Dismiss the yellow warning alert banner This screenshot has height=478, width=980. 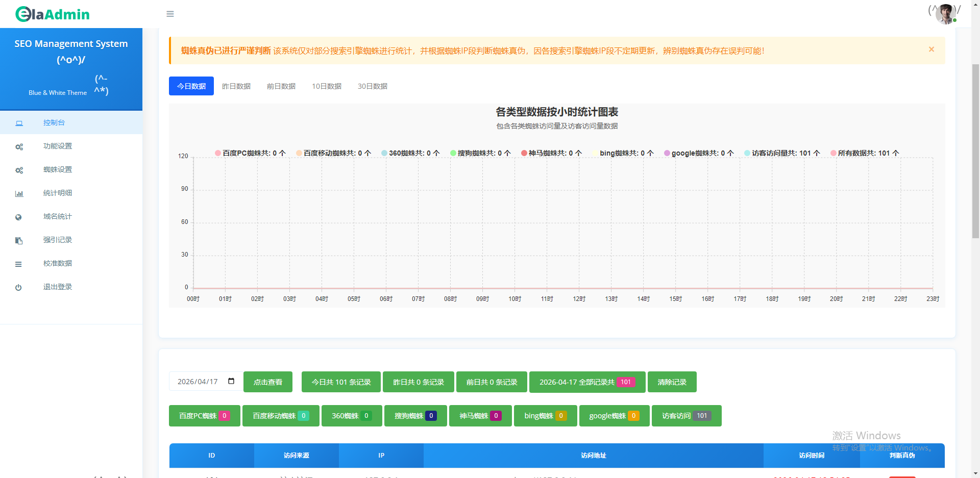[x=931, y=49]
